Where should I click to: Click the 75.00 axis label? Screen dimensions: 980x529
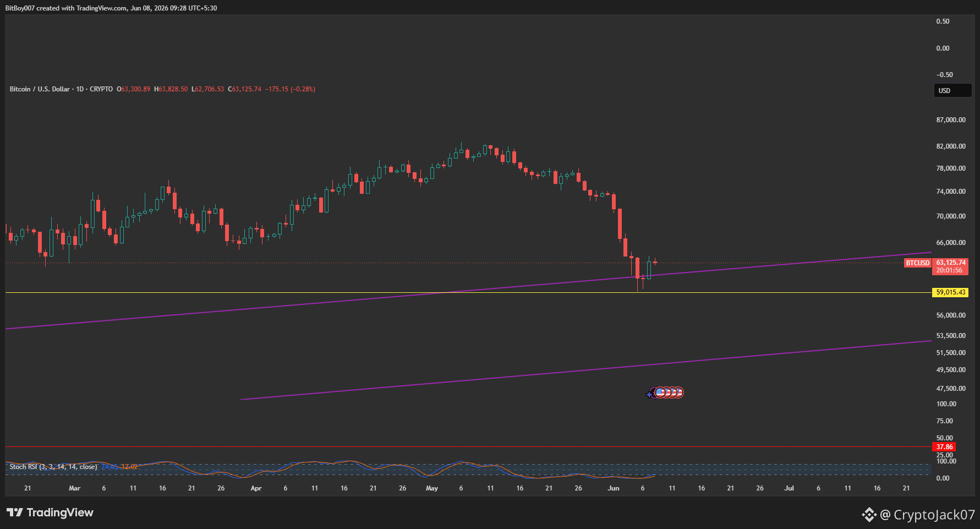click(945, 421)
